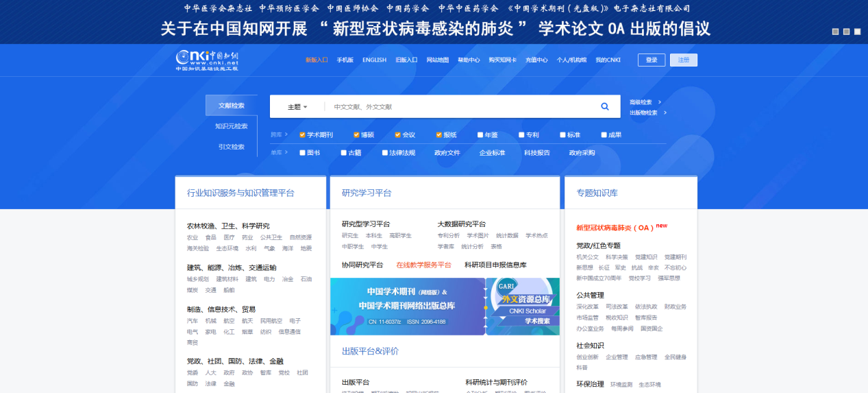Expand 高级检索 advanced search arrow

point(659,102)
